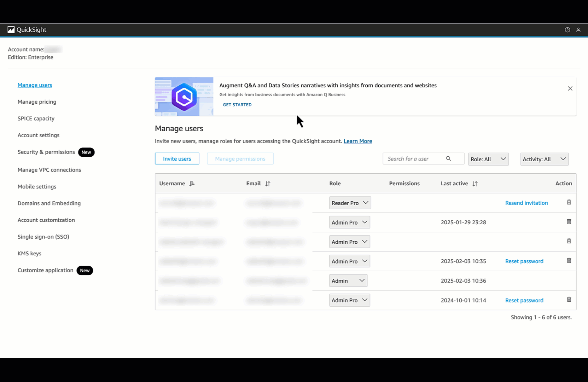Open Account customization in the sidebar
The image size is (588, 382).
tap(46, 220)
